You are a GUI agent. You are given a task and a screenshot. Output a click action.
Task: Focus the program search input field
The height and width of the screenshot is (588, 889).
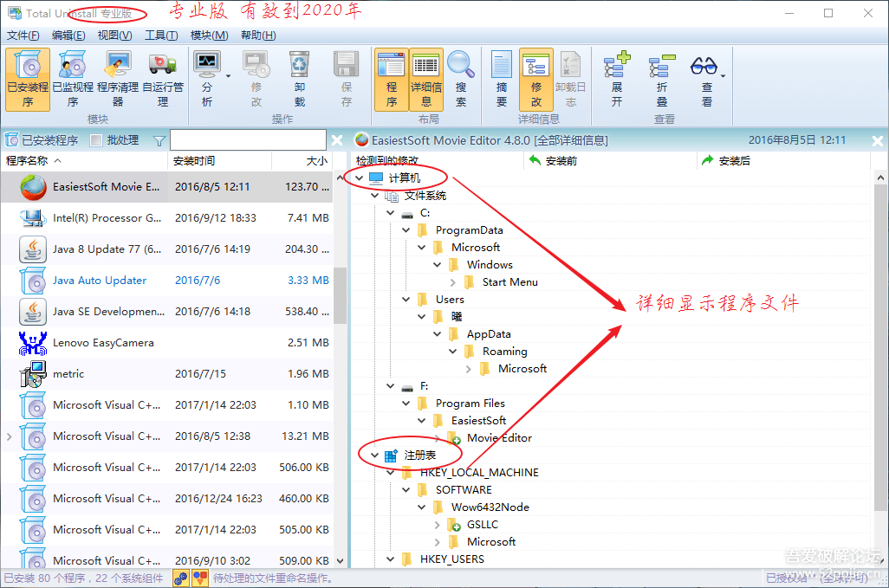[248, 140]
